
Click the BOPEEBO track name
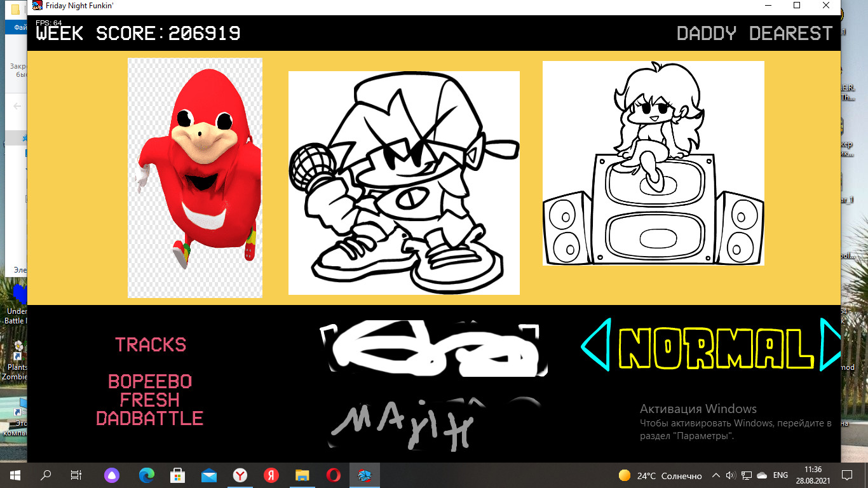pyautogui.click(x=150, y=381)
